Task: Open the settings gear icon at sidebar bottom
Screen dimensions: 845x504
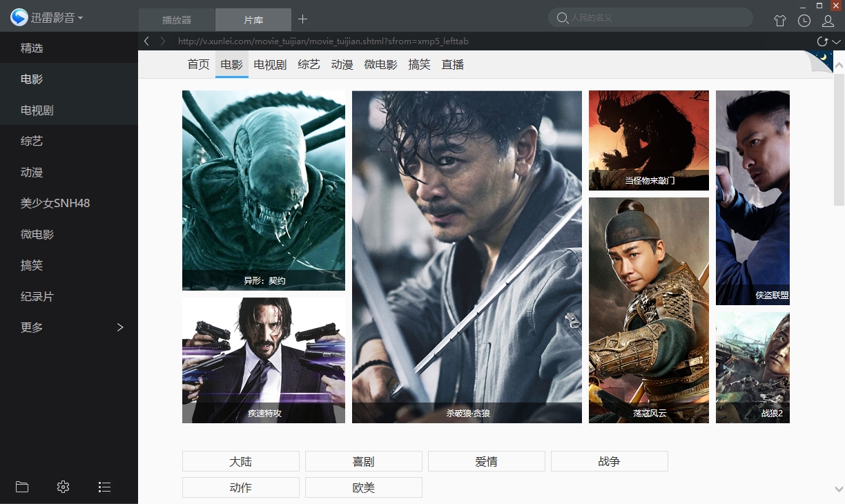Action: click(63, 487)
